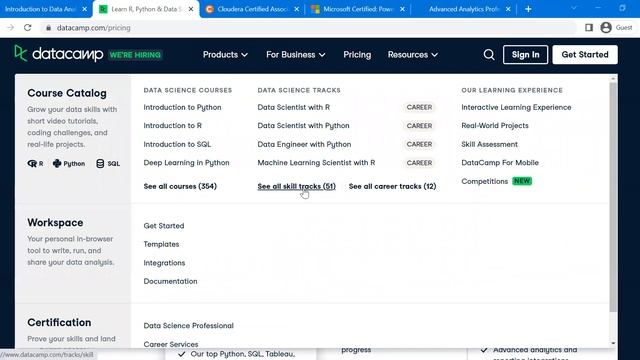Close the Learn R, Python tab

point(191,9)
